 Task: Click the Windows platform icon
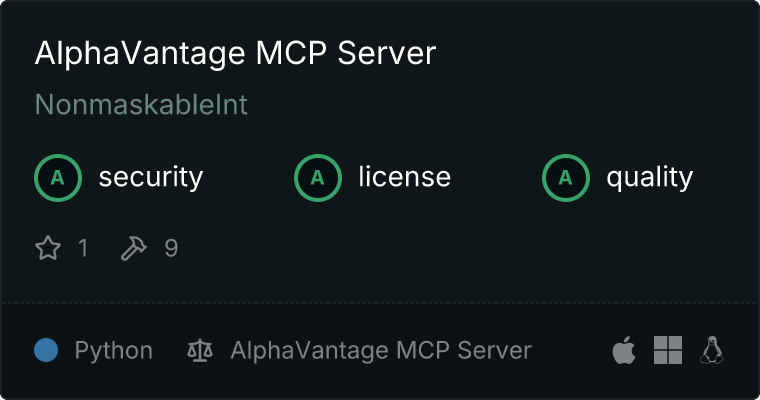click(668, 350)
